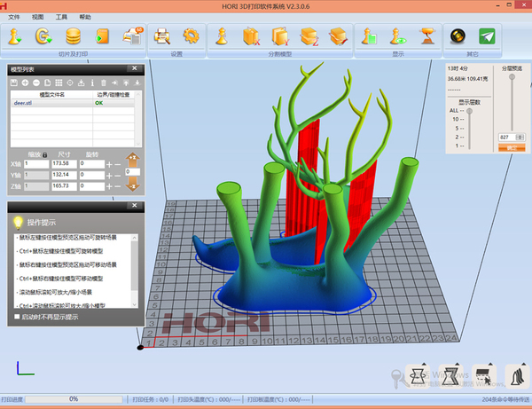
Task: Open the 视图 menu
Action: pos(37,17)
